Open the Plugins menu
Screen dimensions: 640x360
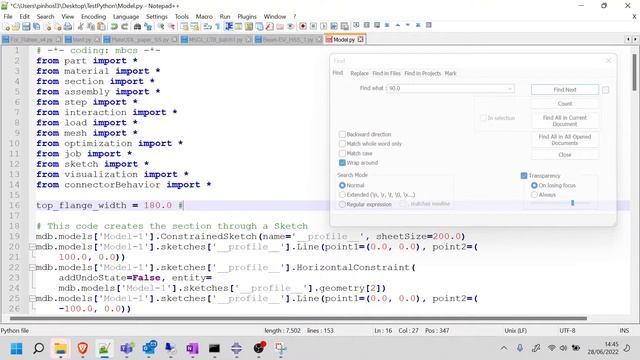coord(247,16)
